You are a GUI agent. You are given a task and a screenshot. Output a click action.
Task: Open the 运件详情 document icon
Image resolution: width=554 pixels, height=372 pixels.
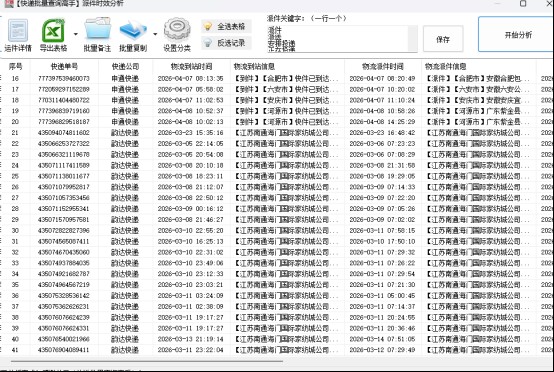coord(18,31)
